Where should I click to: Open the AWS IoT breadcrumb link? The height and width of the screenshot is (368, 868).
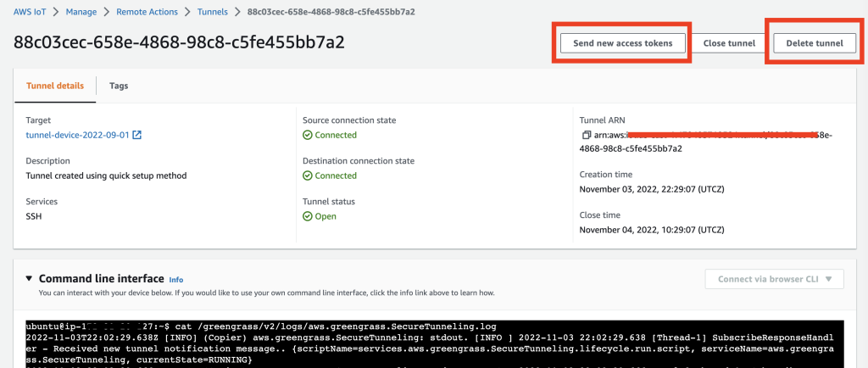point(30,12)
